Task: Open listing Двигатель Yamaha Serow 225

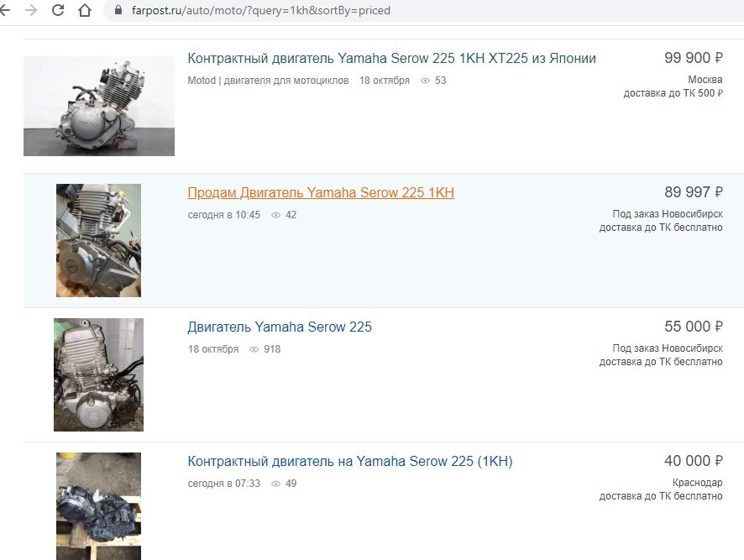Action: click(x=280, y=327)
